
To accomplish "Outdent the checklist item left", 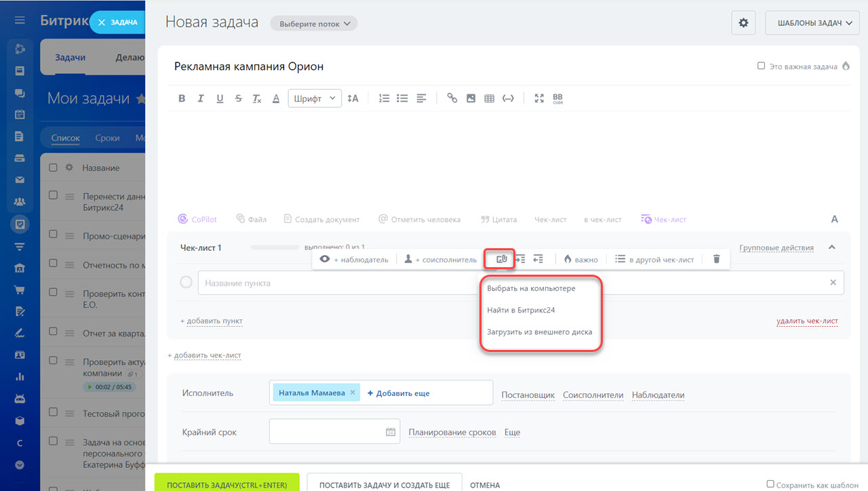I will 538,259.
